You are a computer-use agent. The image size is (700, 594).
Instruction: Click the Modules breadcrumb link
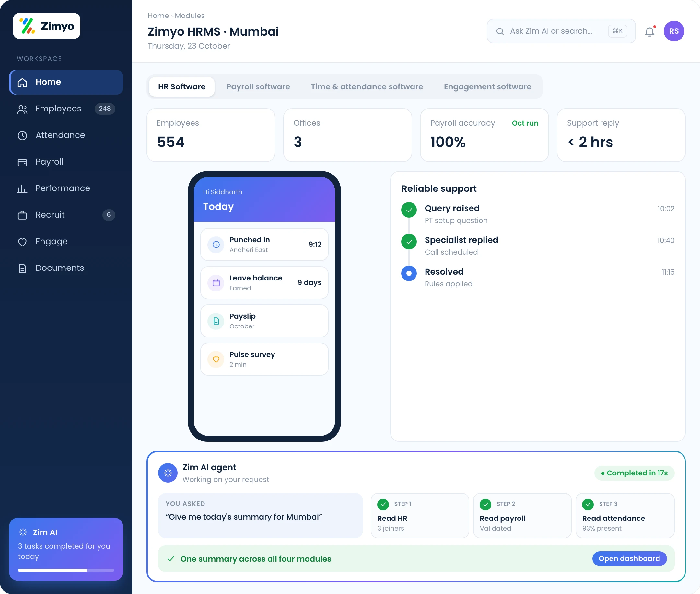tap(190, 16)
